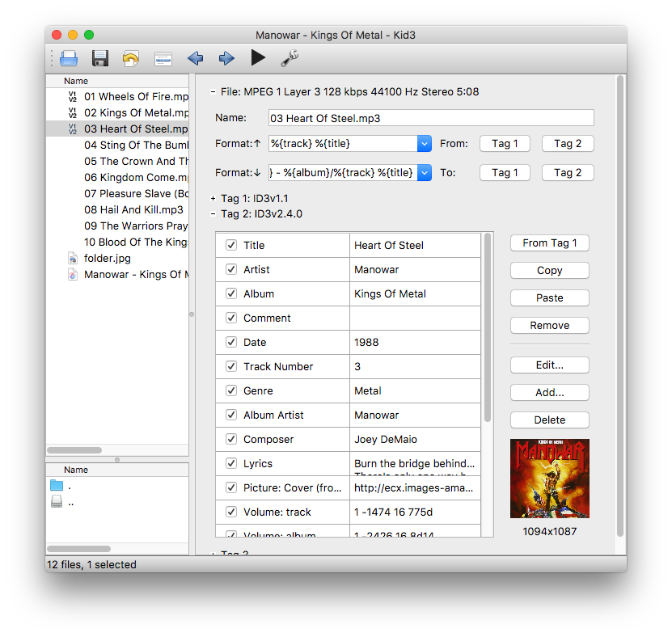Go to next file with right arrow
Screen dimensions: 672x637
[226, 58]
